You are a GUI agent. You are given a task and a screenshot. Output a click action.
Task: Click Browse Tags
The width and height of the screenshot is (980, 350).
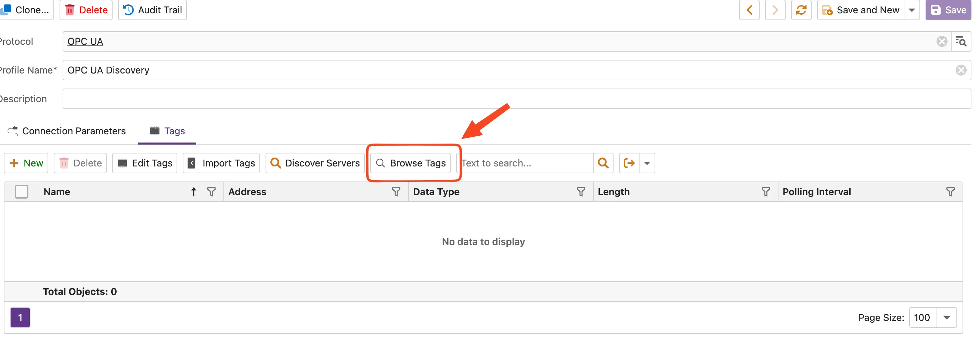click(x=410, y=163)
